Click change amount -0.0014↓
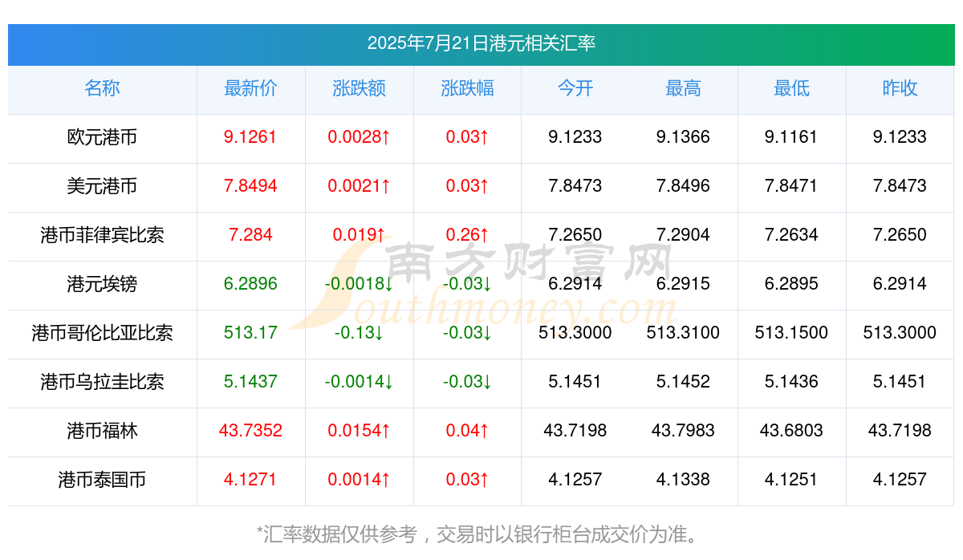The image size is (963, 560). coord(359,382)
